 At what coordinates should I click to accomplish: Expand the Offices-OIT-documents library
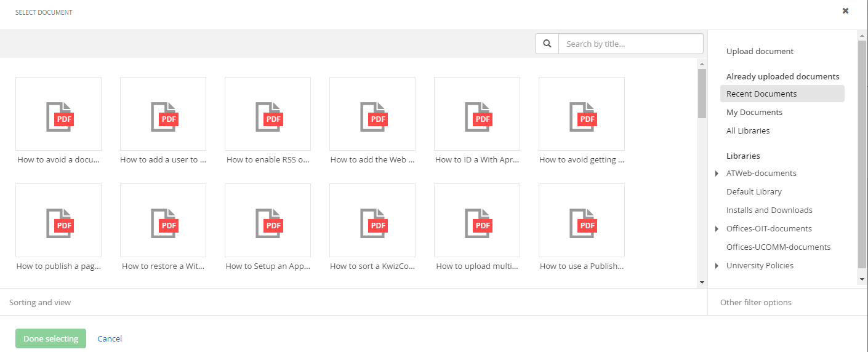point(717,229)
